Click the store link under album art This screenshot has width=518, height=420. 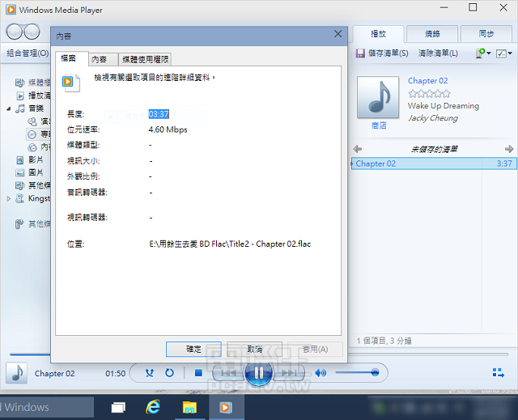click(379, 125)
